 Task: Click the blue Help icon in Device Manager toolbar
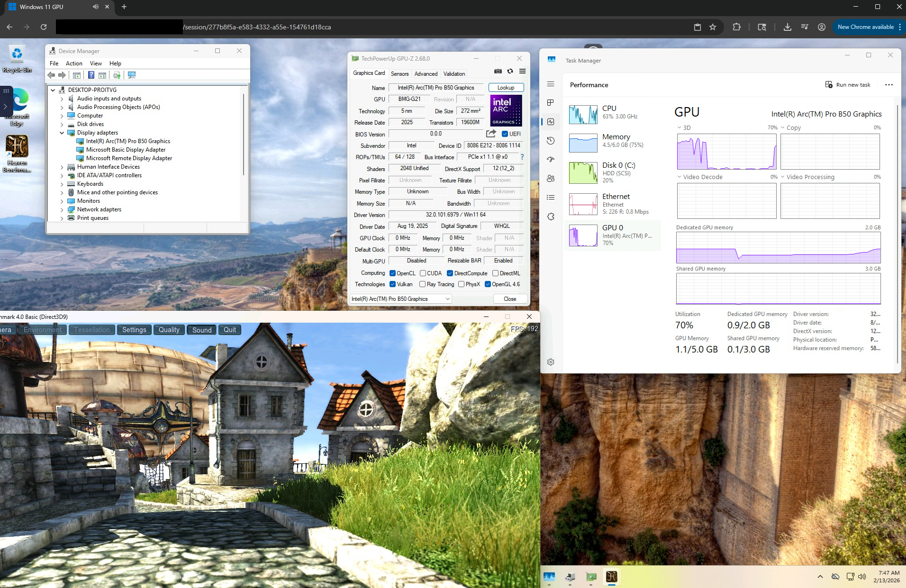[x=91, y=75]
